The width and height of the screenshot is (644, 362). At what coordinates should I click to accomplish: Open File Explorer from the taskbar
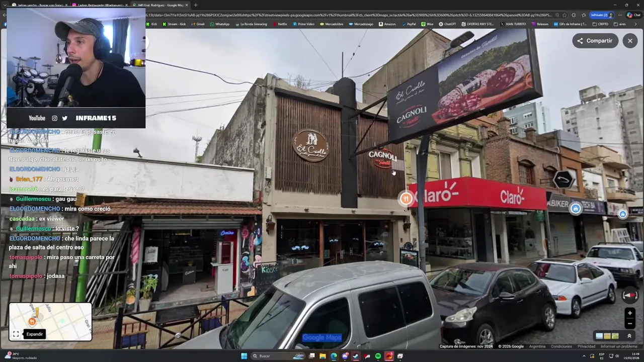pos(323,356)
